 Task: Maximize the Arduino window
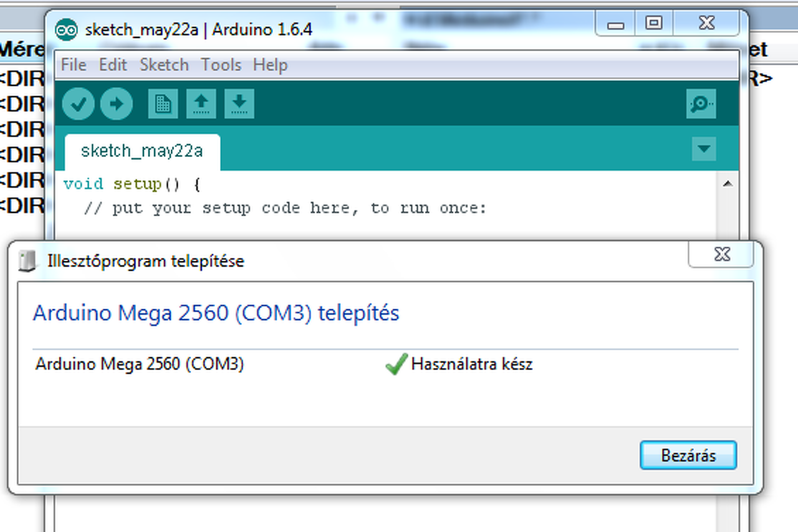click(653, 24)
